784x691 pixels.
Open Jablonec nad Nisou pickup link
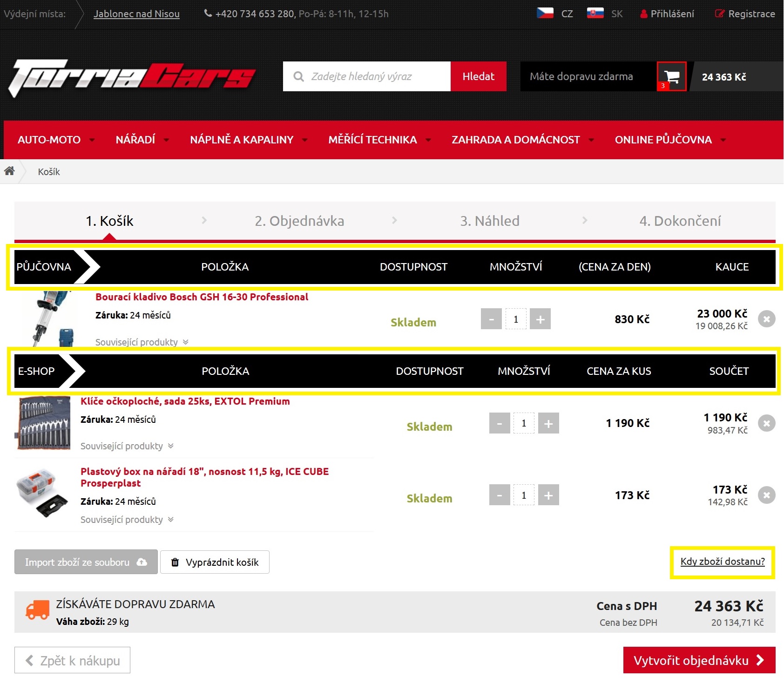tap(136, 14)
